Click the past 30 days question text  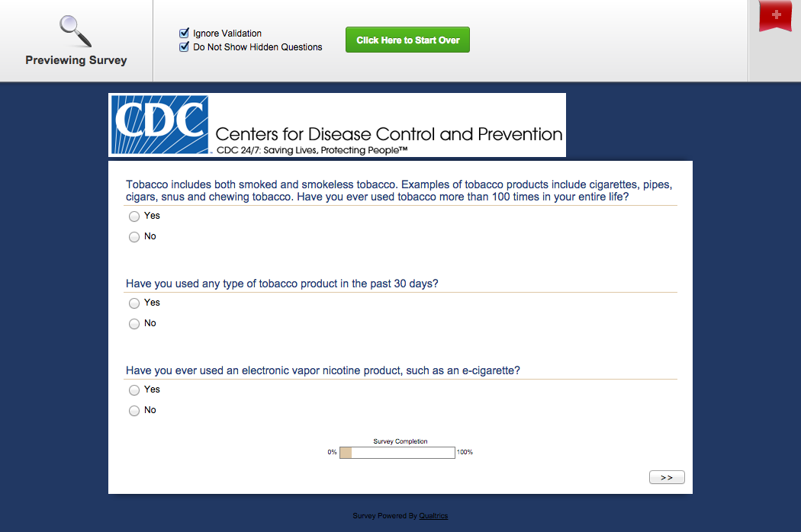(282, 284)
